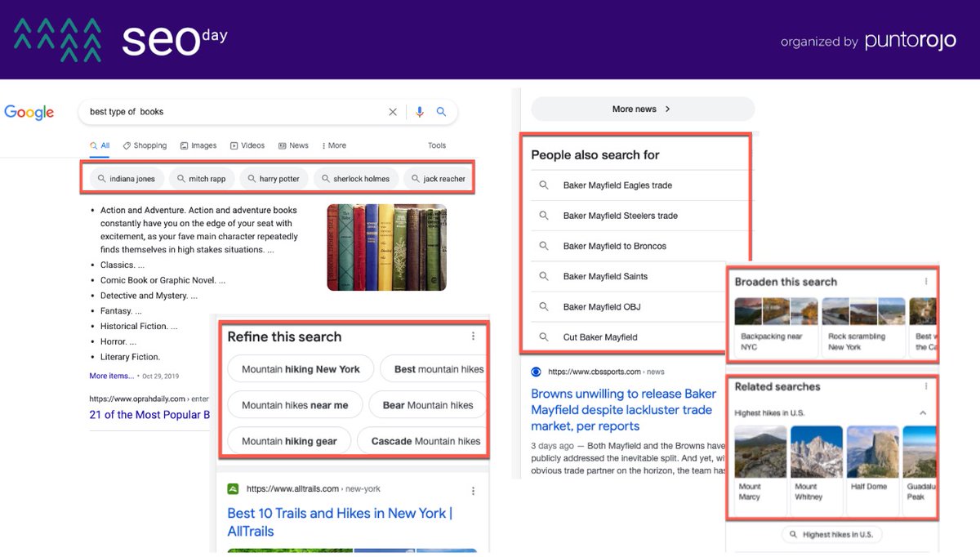The height and width of the screenshot is (557, 980).
Task: Select the harry potter suggestion chip
Action: point(274,178)
